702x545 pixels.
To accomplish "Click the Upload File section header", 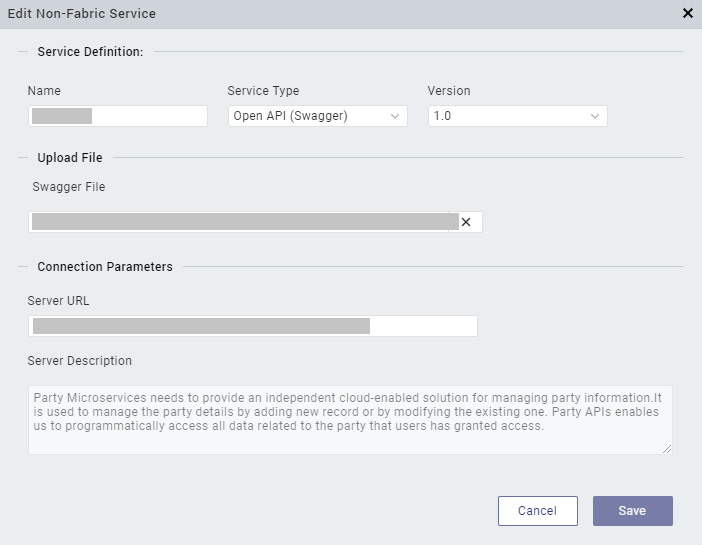I will pyautogui.click(x=70, y=157).
